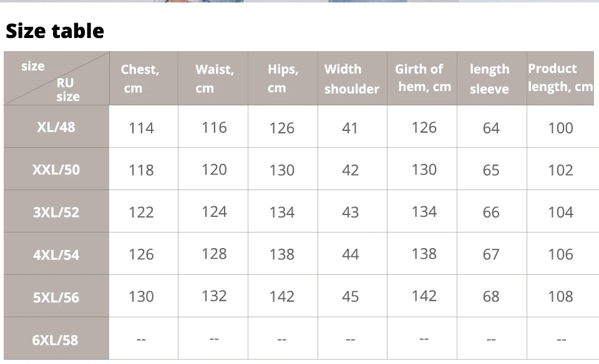
Task: Click chest value 114 for XL/48
Action: (141, 128)
